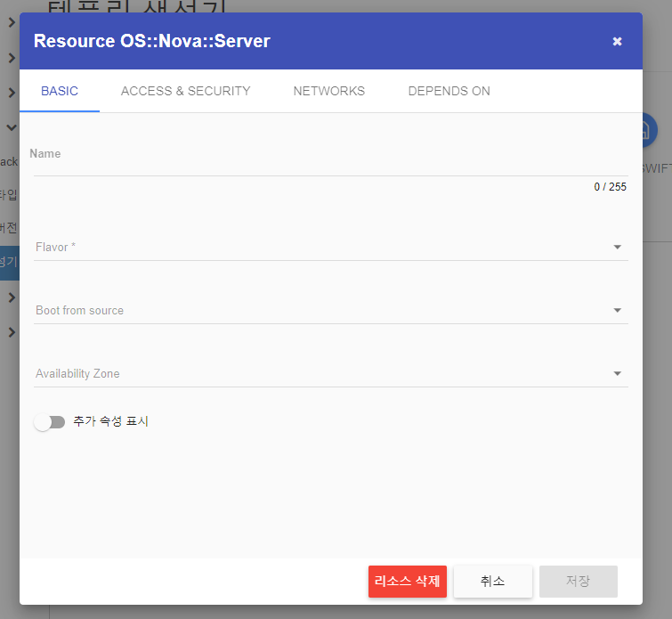Switch to the BASIC tab

point(60,91)
